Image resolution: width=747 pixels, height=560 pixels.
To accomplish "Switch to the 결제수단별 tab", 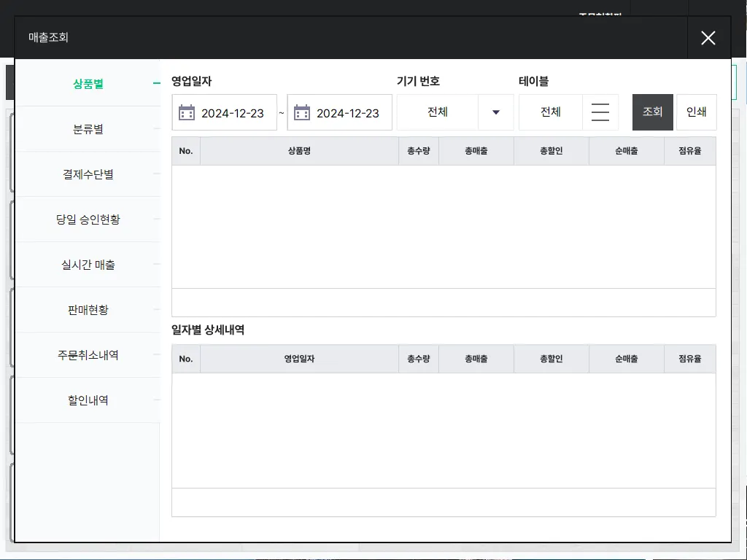I will 88,174.
